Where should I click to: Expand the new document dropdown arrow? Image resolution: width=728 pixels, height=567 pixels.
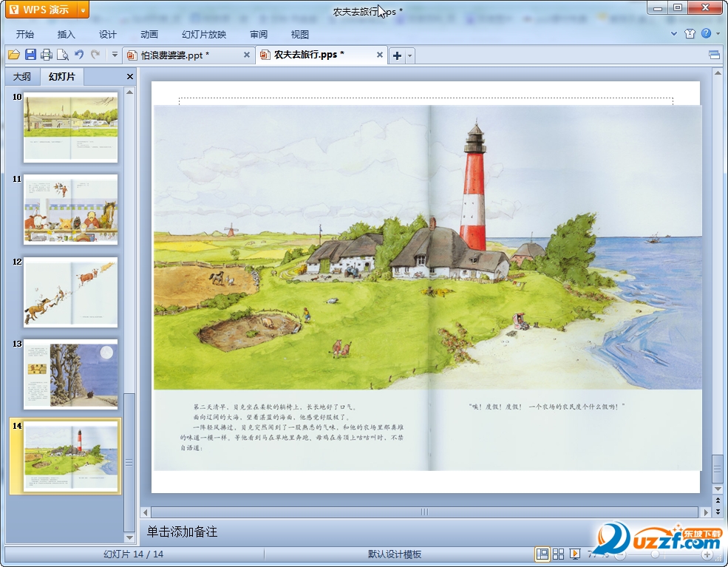click(409, 55)
